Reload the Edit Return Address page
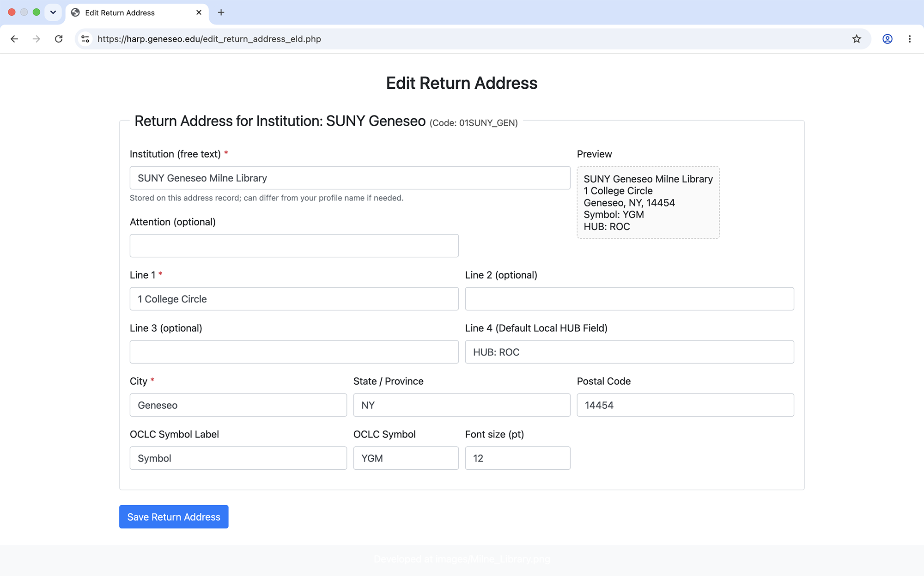Screen dimensions: 924x576 [x=59, y=39]
